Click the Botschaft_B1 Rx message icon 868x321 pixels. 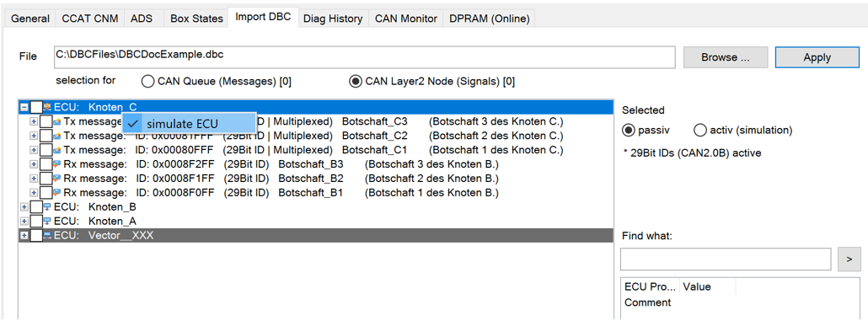pyautogui.click(x=57, y=193)
